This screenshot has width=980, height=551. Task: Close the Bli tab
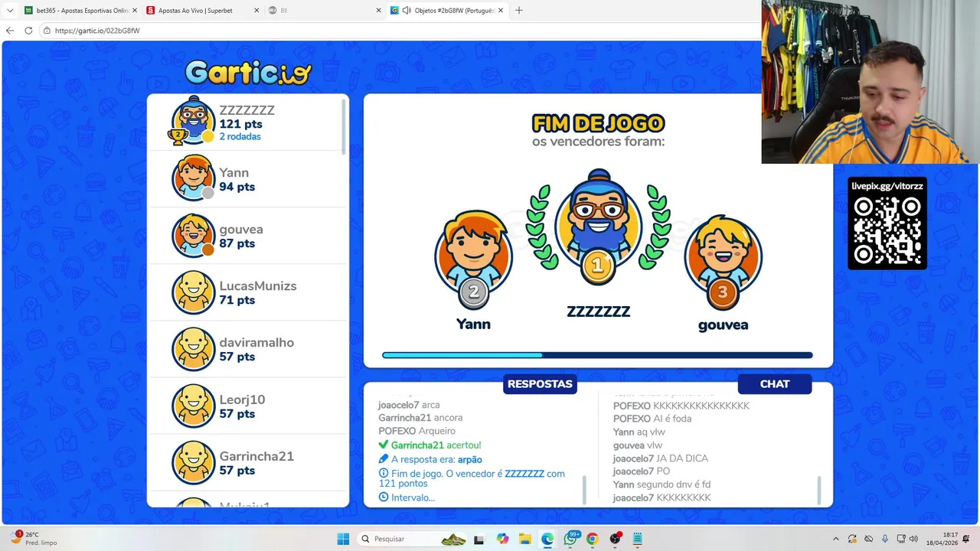[x=379, y=11]
